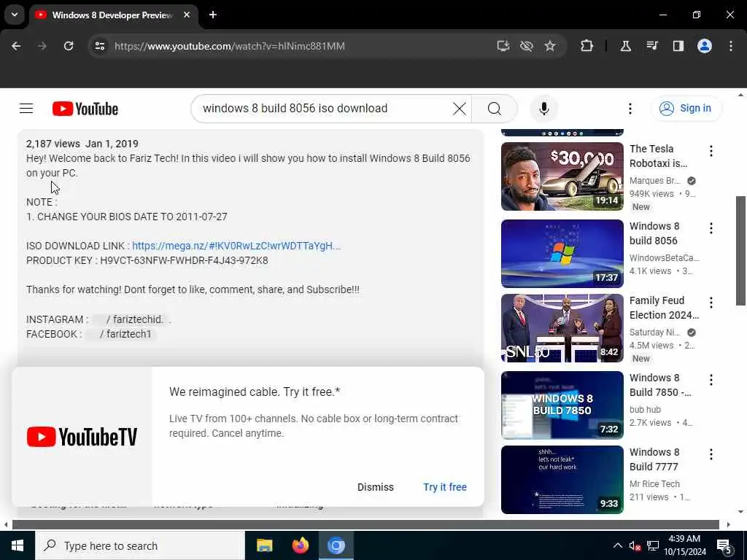Viewport: 747px width, 560px height.
Task: Open the Windows Start menu
Action: click(x=18, y=545)
